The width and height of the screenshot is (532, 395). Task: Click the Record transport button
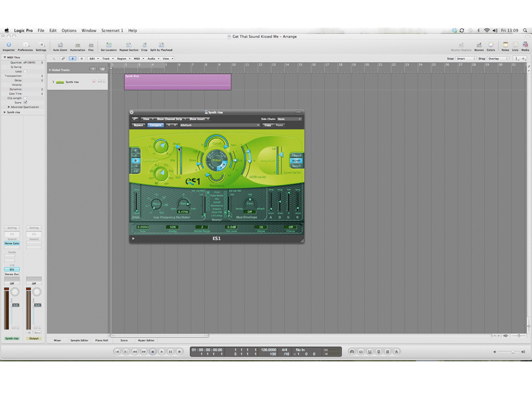click(179, 352)
